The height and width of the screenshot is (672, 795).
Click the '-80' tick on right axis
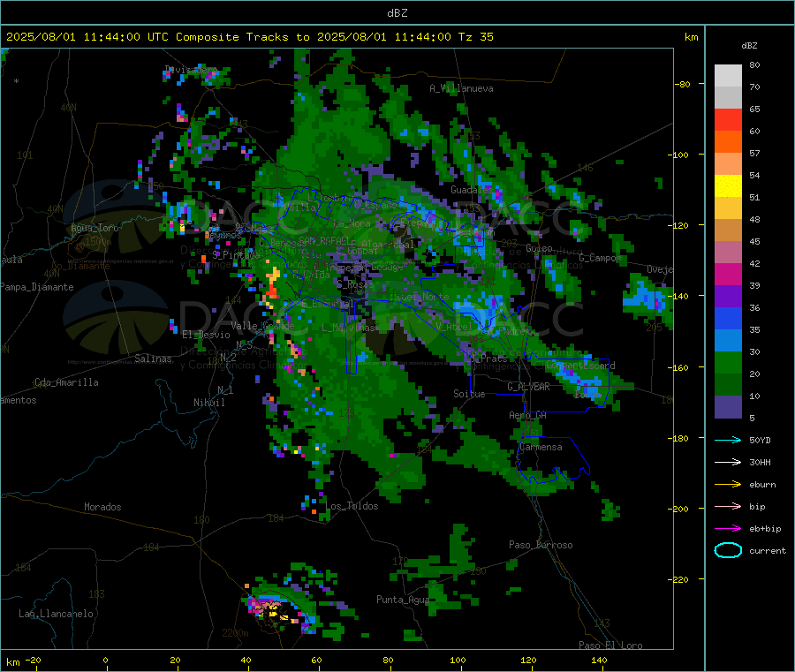coord(683,84)
